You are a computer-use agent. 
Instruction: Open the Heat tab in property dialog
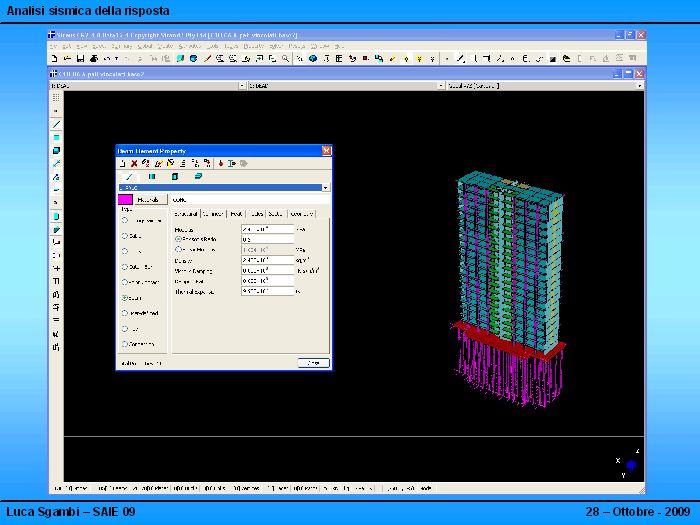pos(236,214)
